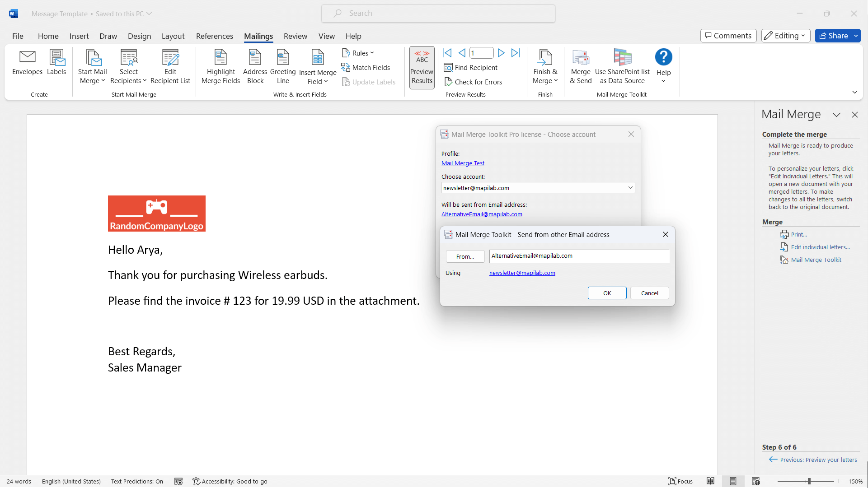The height and width of the screenshot is (488, 868).
Task: Click the AlternativeEmail address input field
Action: tap(579, 256)
